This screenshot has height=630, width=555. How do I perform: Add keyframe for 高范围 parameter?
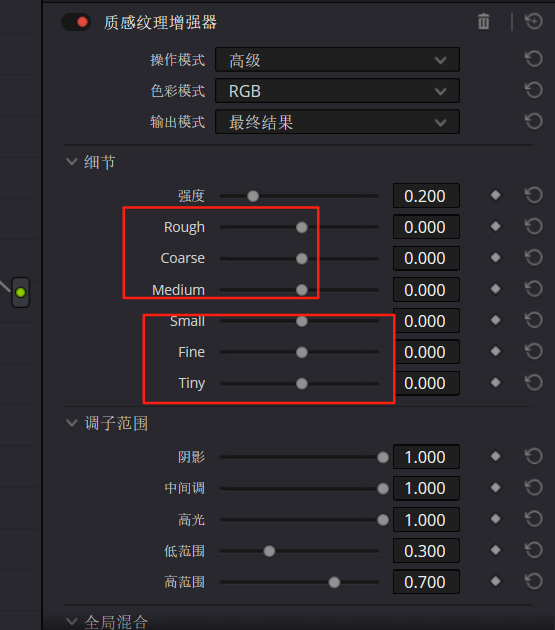pyautogui.click(x=496, y=581)
